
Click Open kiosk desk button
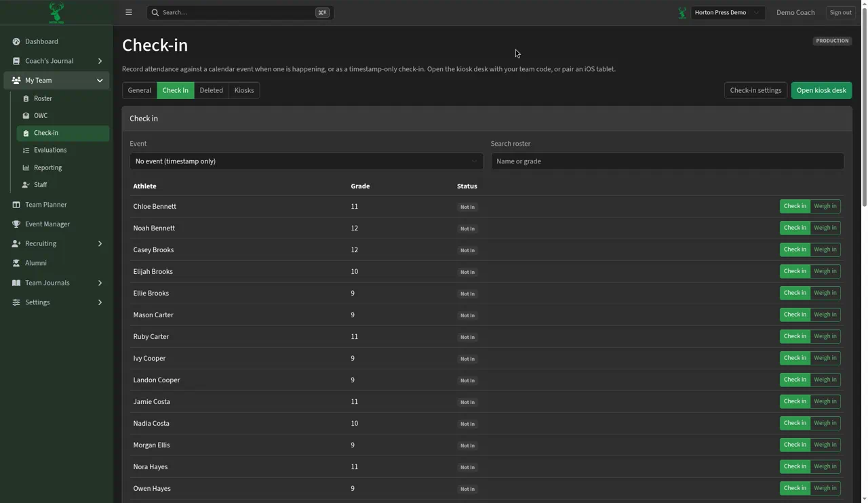pyautogui.click(x=821, y=90)
